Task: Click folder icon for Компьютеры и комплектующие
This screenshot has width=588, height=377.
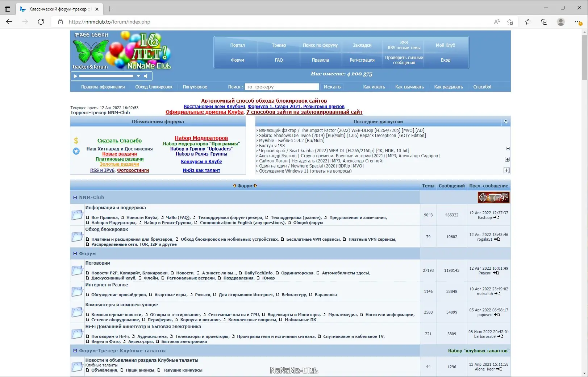Action: (x=77, y=312)
